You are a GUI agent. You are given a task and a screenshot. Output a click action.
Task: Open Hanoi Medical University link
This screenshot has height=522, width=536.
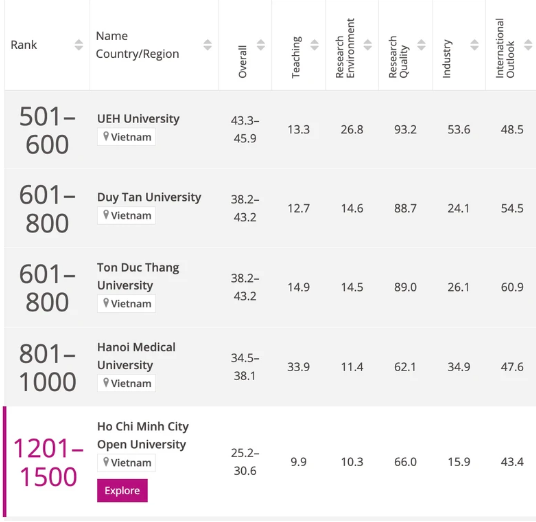(x=136, y=356)
